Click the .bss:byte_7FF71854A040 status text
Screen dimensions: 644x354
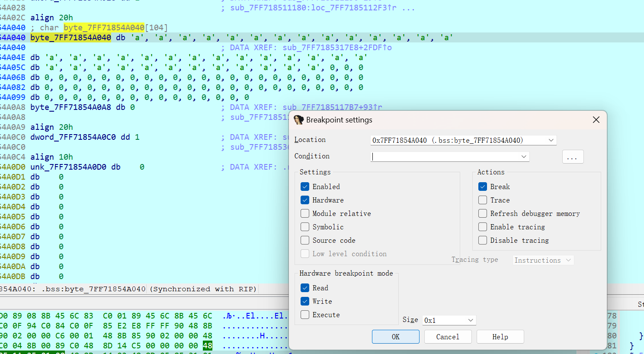pyautogui.click(x=94, y=289)
